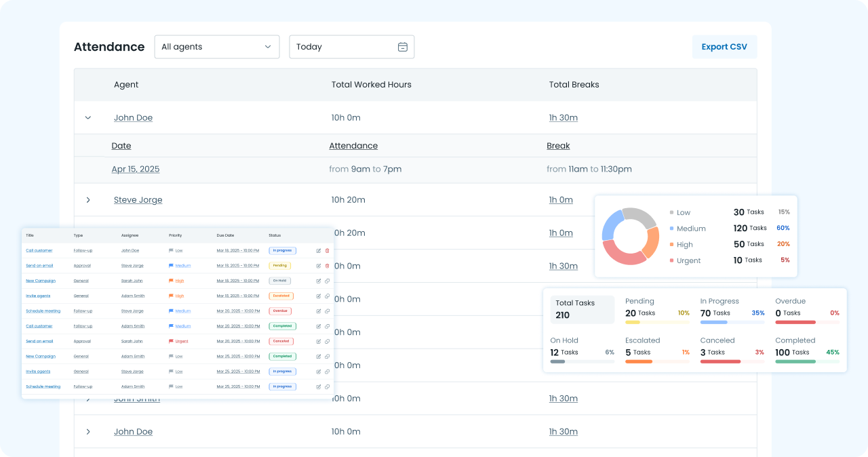The width and height of the screenshot is (868, 457).
Task: Click the Total Tasks 210 summary card
Action: click(x=582, y=309)
